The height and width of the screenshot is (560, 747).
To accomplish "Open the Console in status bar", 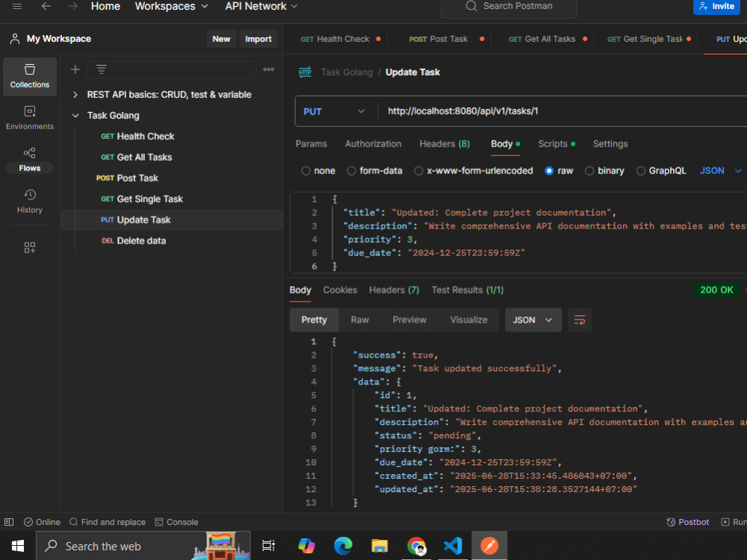I will point(176,522).
